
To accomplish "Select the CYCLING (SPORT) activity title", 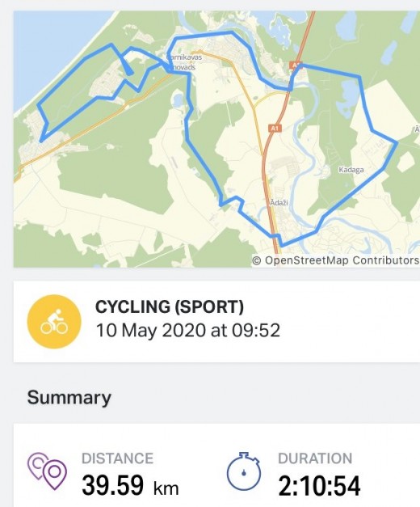I will pos(170,306).
